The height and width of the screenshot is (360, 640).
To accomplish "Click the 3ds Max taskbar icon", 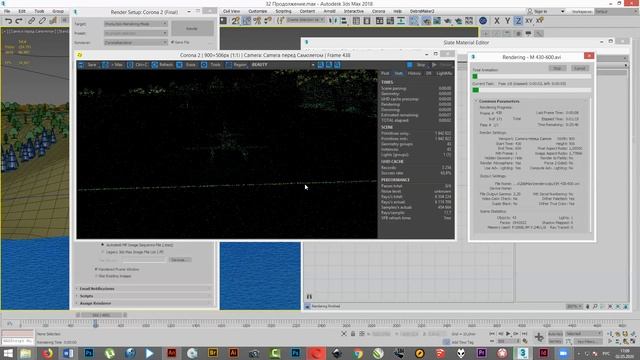I will [523, 353].
